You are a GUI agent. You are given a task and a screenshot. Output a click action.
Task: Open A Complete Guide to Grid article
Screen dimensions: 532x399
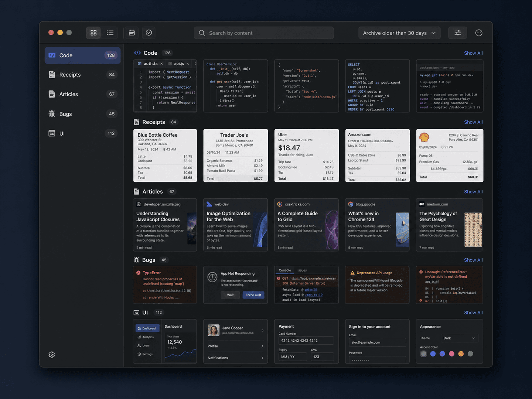(x=307, y=225)
